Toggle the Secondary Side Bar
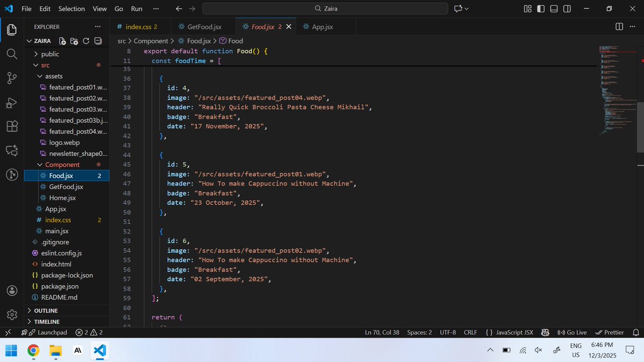 (x=567, y=8)
